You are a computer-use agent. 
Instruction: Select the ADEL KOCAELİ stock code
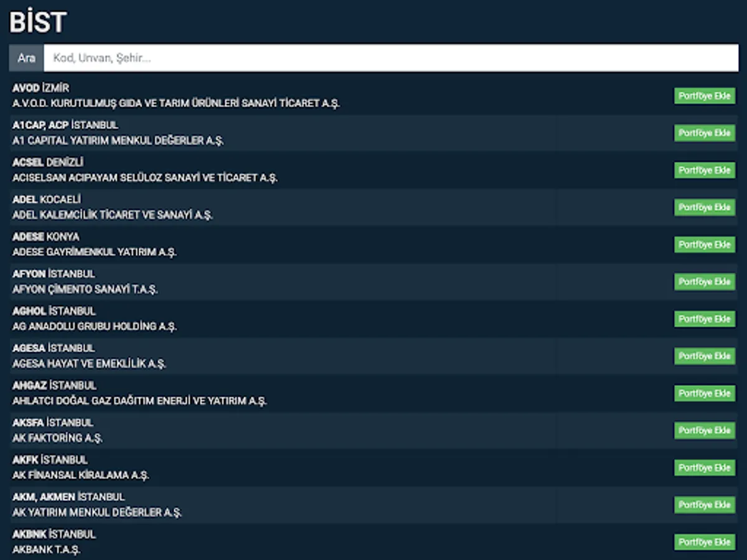tap(47, 200)
